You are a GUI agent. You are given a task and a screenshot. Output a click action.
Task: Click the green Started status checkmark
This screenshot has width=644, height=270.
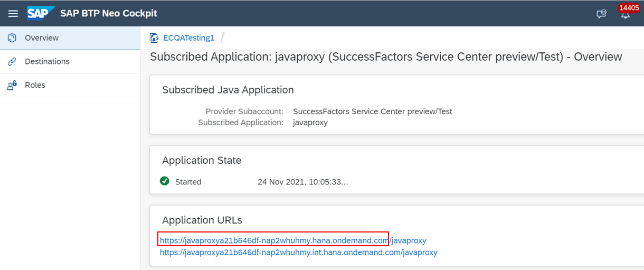point(165,181)
